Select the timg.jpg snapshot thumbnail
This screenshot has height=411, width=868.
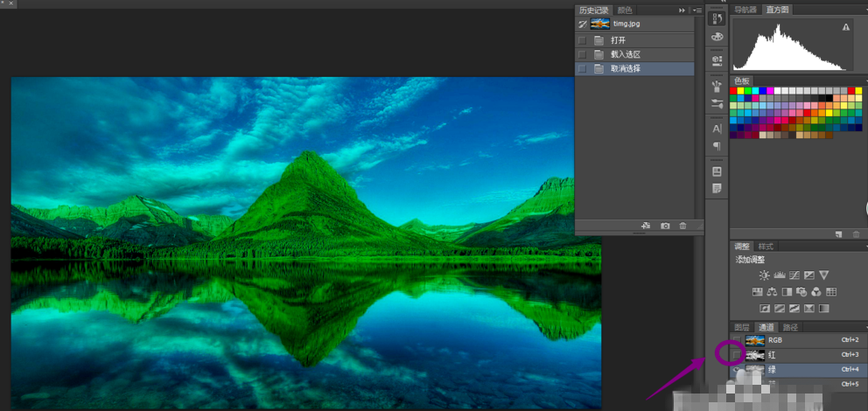pos(599,24)
